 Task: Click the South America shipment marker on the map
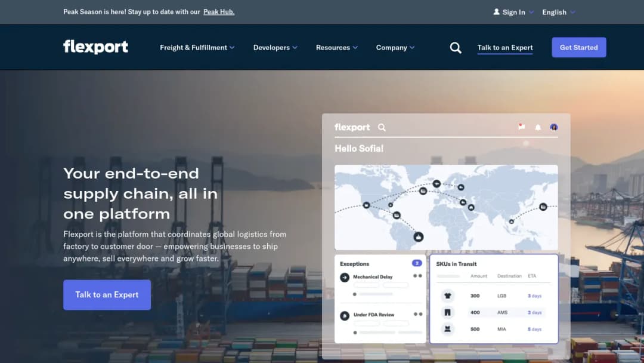tap(418, 237)
